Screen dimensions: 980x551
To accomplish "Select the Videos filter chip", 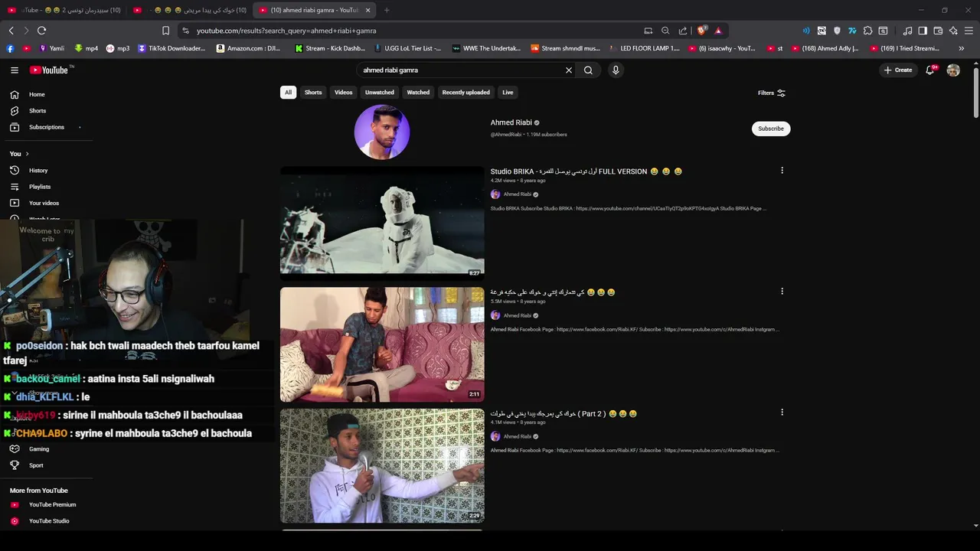I will point(343,93).
